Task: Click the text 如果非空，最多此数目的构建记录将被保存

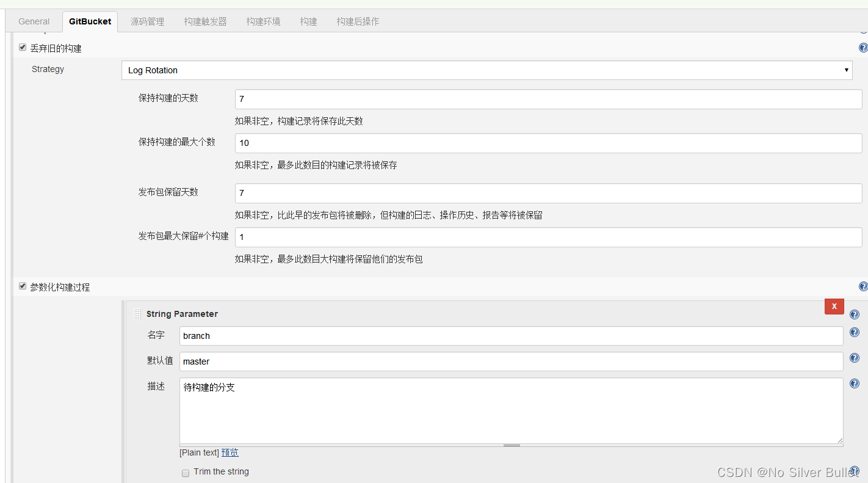Action: coord(316,165)
